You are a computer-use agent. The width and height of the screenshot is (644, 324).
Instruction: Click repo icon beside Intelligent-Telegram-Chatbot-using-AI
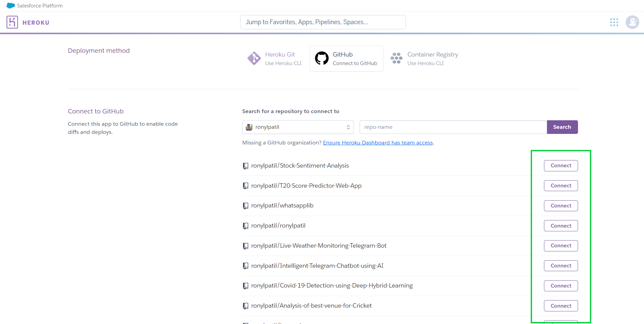[246, 266]
